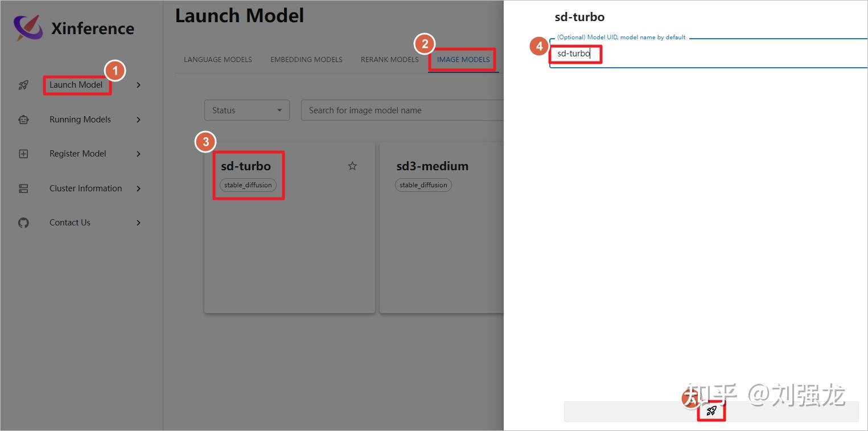Favorite the sd-turbo model with star

352,166
